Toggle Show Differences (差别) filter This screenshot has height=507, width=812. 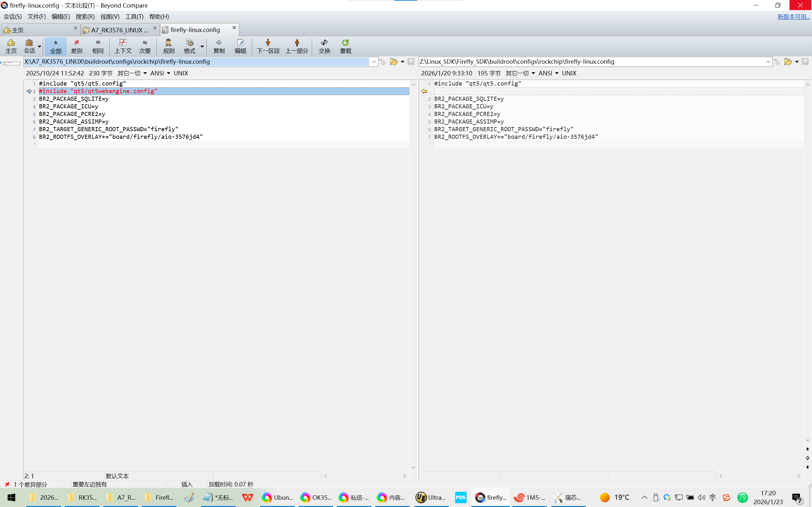(x=76, y=46)
